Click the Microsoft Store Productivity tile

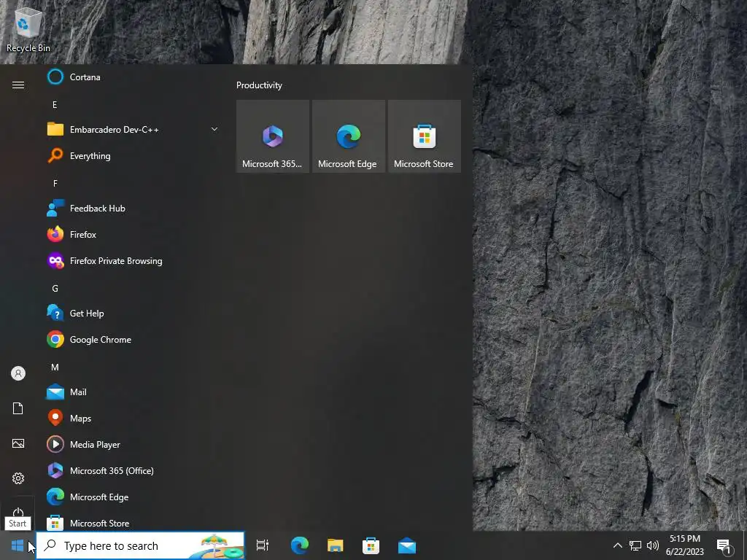[x=425, y=136]
